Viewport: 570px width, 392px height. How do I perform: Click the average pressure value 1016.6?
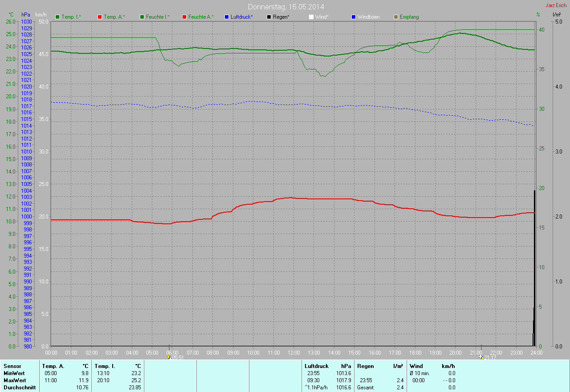(x=343, y=388)
